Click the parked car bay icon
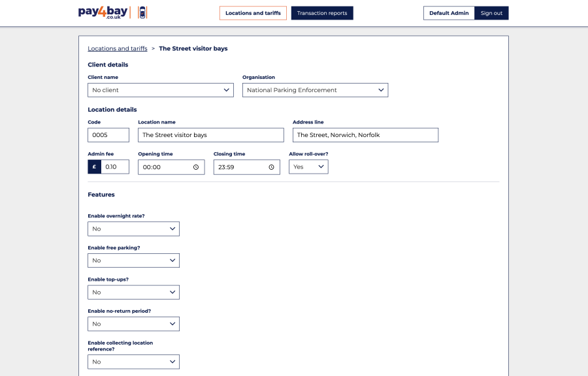This screenshot has width=588, height=376. 142,12
